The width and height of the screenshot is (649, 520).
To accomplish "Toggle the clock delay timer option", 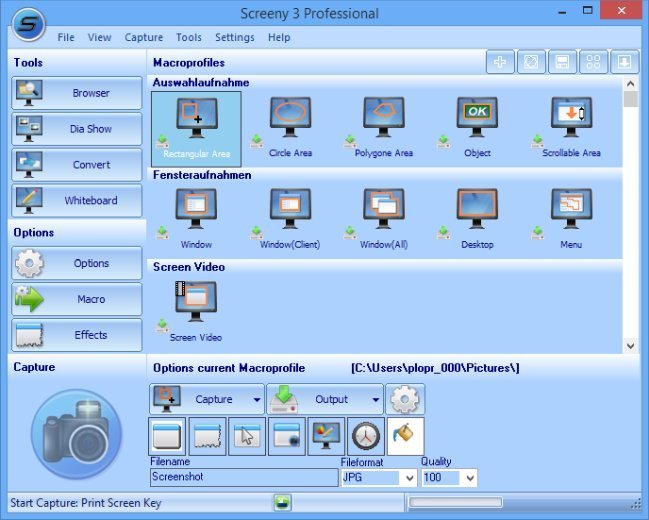I will [x=366, y=436].
